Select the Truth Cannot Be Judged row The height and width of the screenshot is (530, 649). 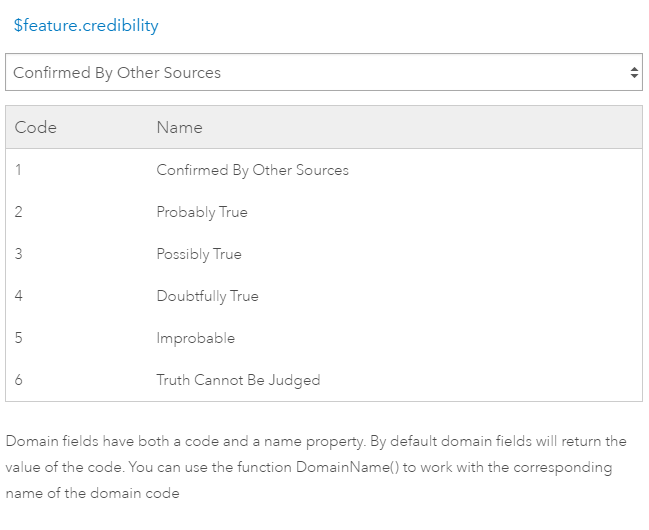[x=324, y=380]
